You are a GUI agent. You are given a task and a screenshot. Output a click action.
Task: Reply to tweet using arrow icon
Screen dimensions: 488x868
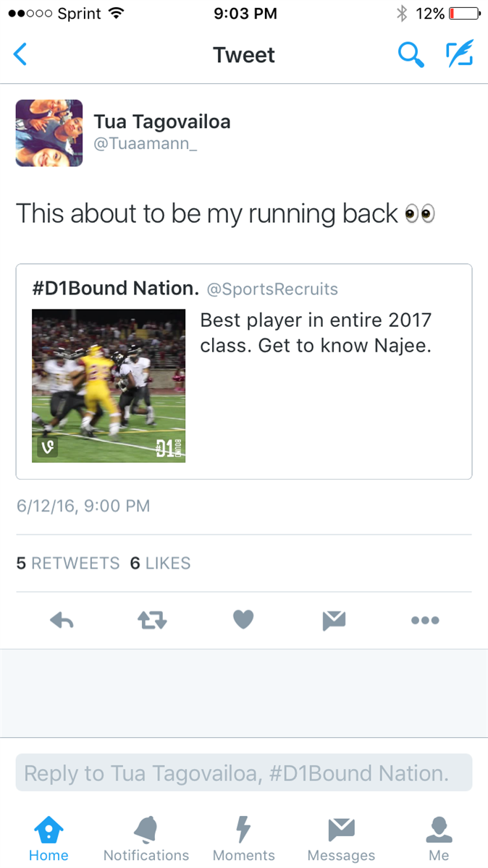click(62, 620)
